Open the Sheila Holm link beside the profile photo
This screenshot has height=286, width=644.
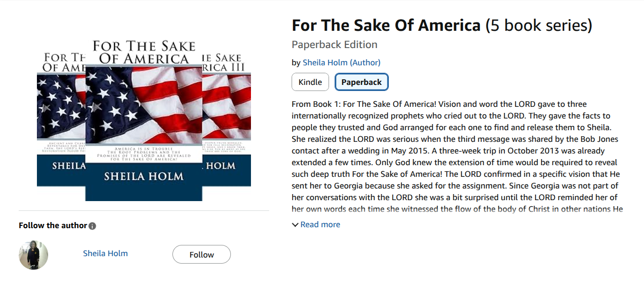[105, 253]
